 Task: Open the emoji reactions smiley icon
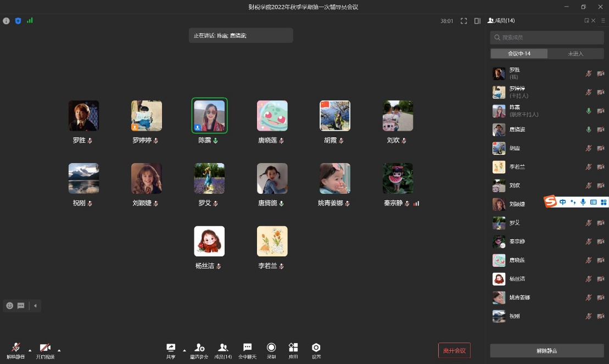(10, 306)
